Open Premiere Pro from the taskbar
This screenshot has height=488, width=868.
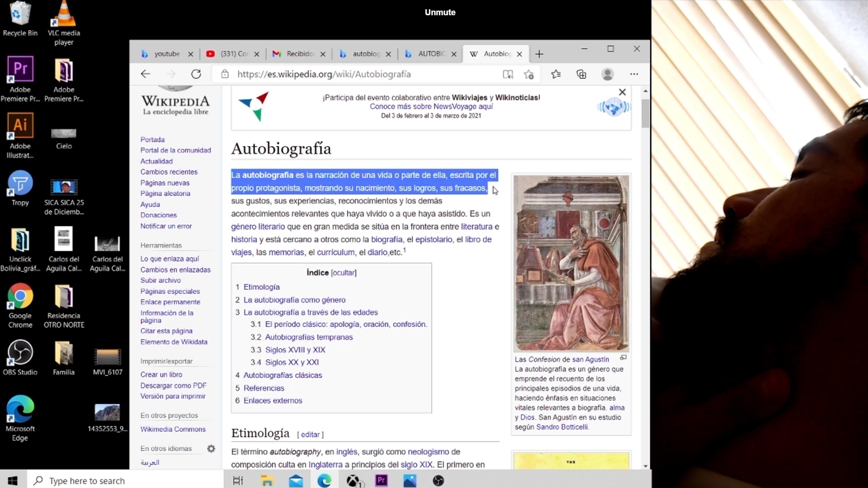(x=381, y=480)
